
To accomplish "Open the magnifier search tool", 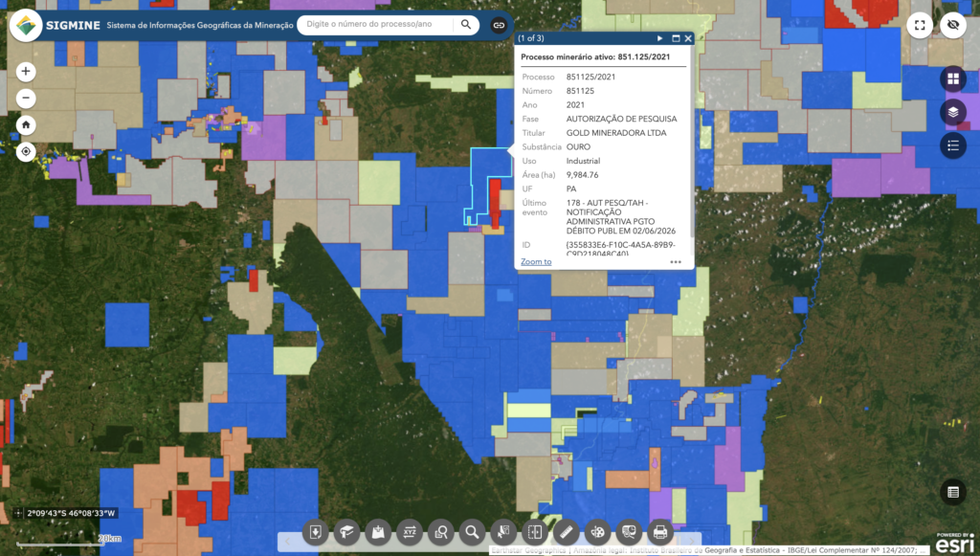I will pos(472,532).
